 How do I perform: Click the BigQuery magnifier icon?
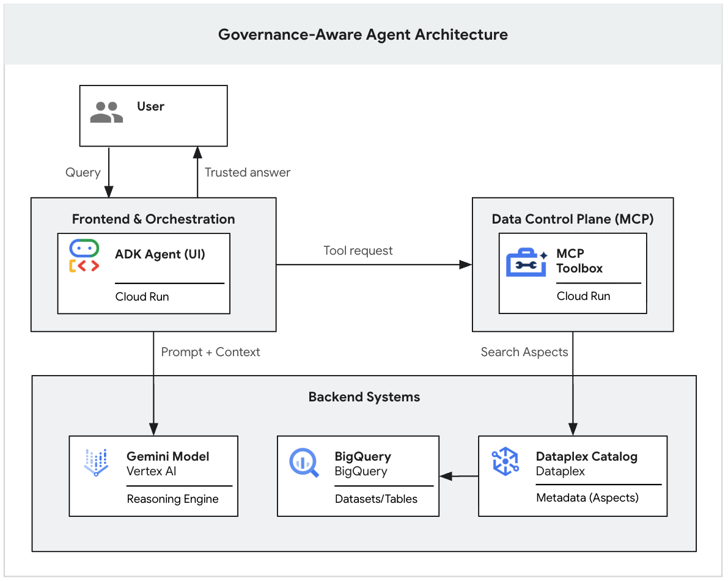pyautogui.click(x=304, y=462)
